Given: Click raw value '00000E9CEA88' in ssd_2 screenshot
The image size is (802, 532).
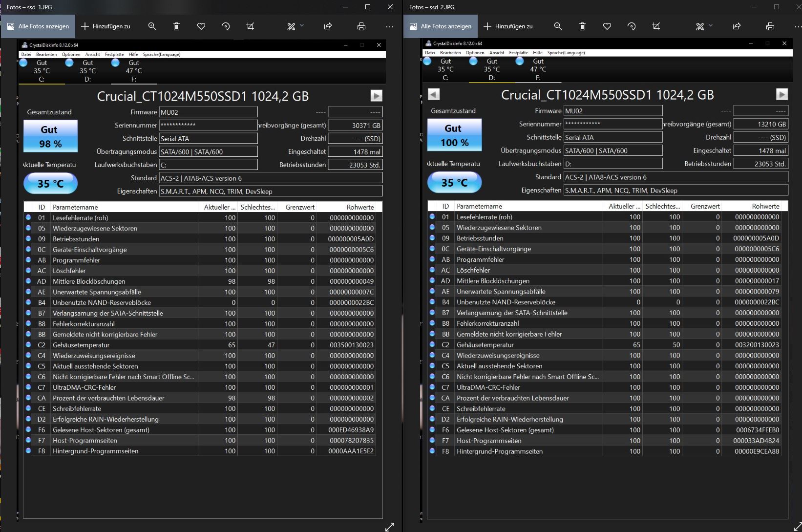Looking at the screenshot, I should click(757, 451).
